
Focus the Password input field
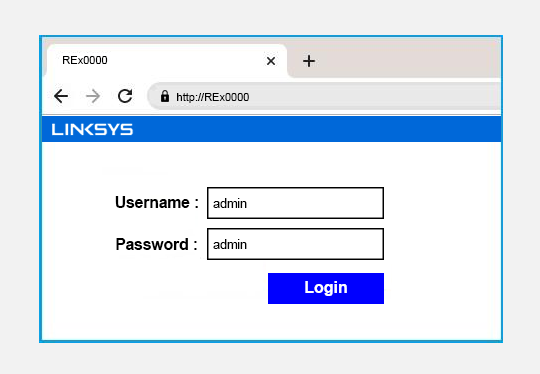pos(295,244)
